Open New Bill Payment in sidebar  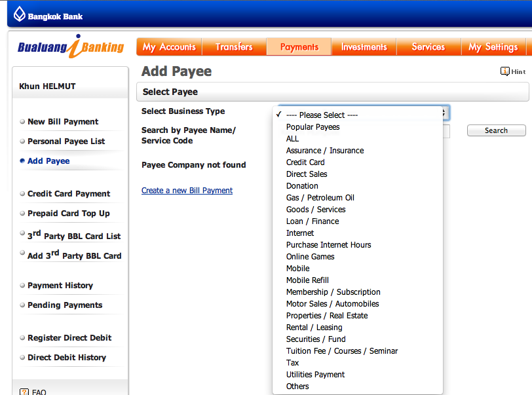click(63, 121)
